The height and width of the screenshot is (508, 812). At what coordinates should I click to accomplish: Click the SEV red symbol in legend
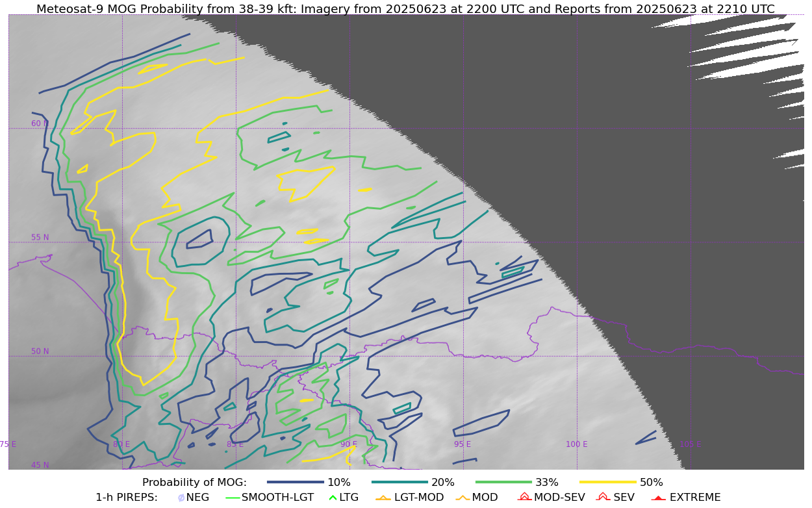[x=603, y=497]
